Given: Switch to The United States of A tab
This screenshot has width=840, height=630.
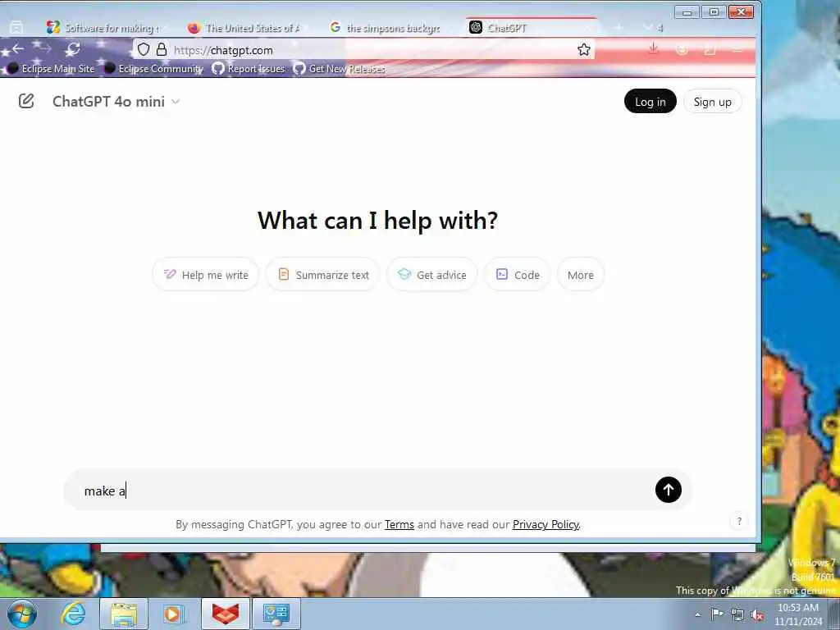Looking at the screenshot, I should pyautogui.click(x=246, y=28).
